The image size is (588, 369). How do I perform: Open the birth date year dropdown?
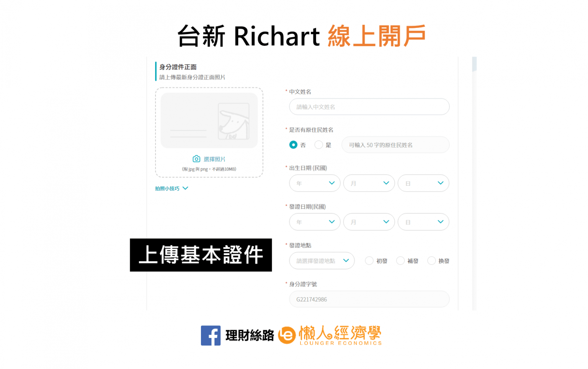point(315,183)
